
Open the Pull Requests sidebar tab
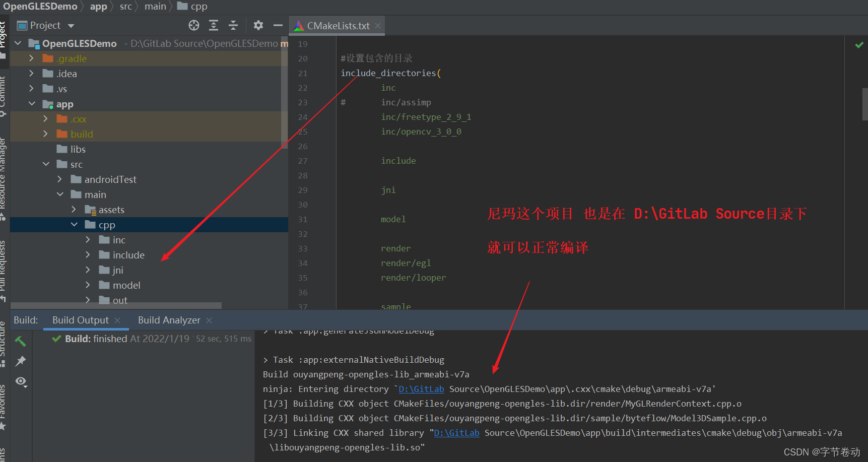coord(4,271)
